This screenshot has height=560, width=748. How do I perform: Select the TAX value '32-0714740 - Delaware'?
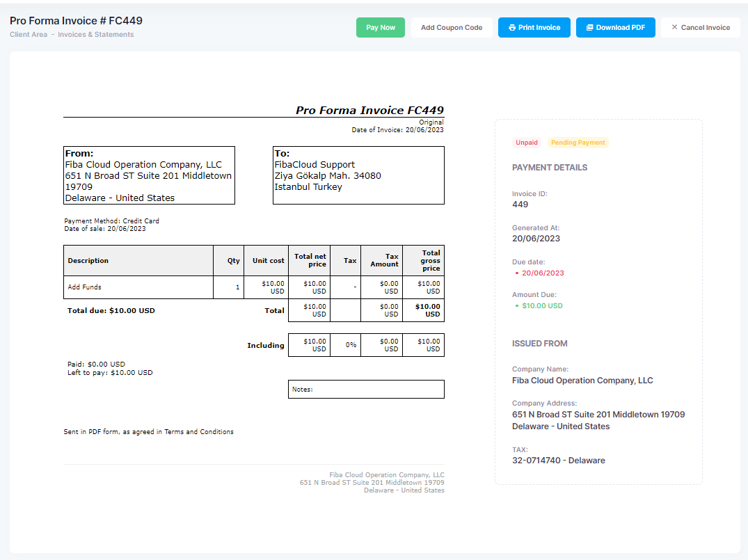[559, 461]
